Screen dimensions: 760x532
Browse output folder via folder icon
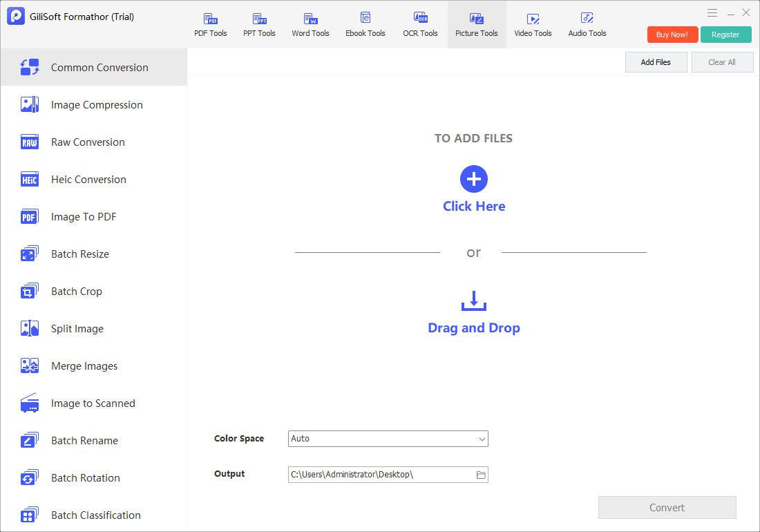click(481, 475)
